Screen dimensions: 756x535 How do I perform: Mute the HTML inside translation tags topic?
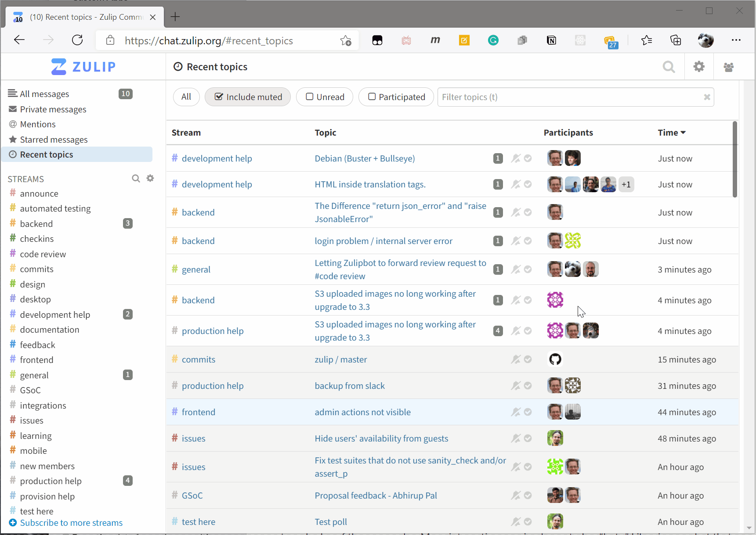[516, 184]
